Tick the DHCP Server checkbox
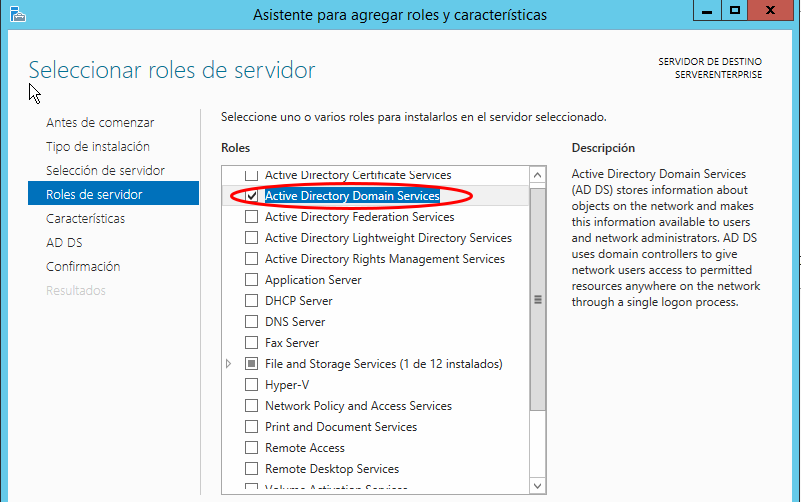This screenshot has height=502, width=801. click(251, 300)
